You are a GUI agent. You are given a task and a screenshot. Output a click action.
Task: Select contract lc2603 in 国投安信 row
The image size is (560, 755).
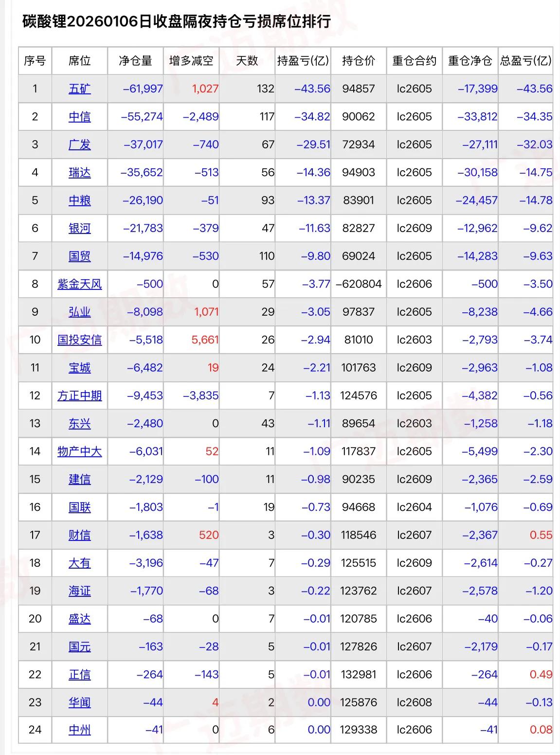point(415,340)
